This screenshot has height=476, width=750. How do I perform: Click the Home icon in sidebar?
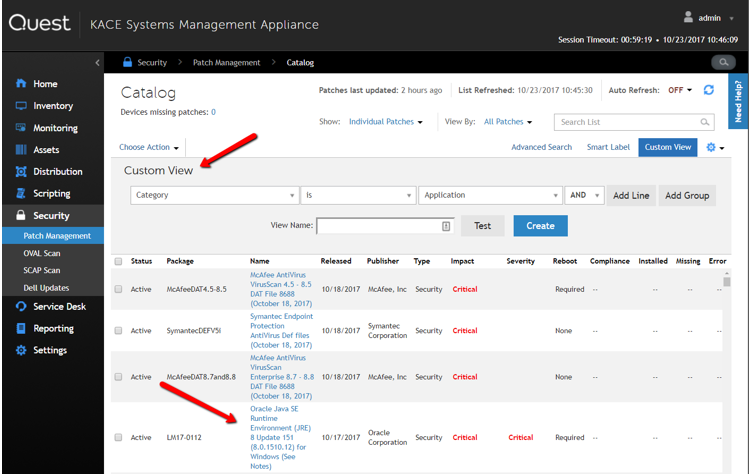coord(21,84)
